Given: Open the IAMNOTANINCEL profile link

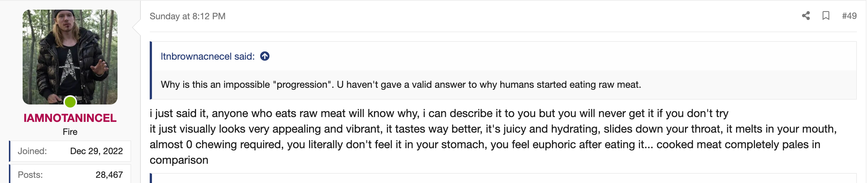Looking at the screenshot, I should [x=70, y=118].
